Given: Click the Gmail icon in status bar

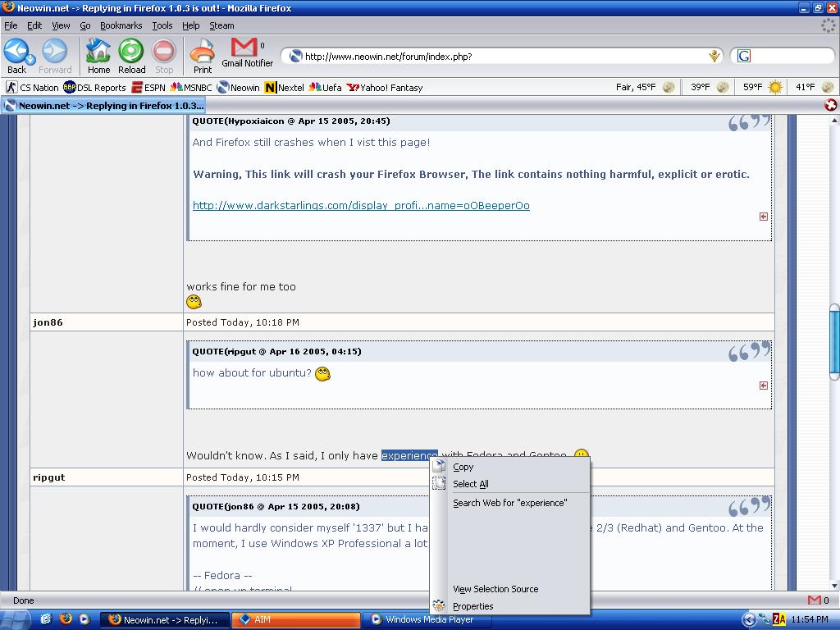Looking at the screenshot, I should (x=815, y=600).
